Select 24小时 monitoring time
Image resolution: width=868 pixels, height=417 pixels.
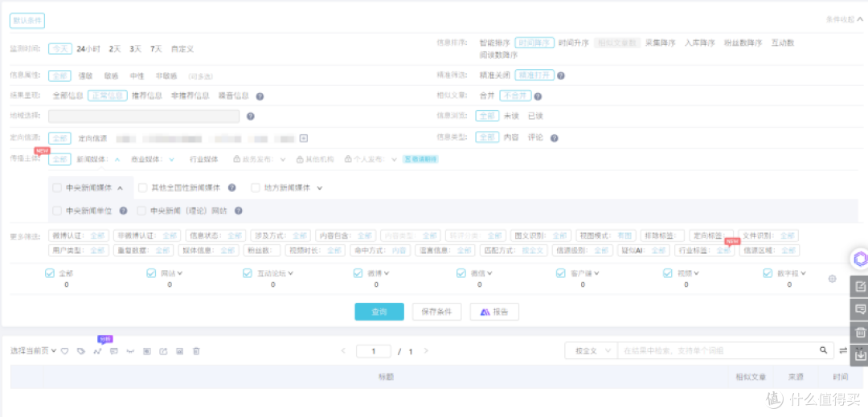pyautogui.click(x=88, y=49)
